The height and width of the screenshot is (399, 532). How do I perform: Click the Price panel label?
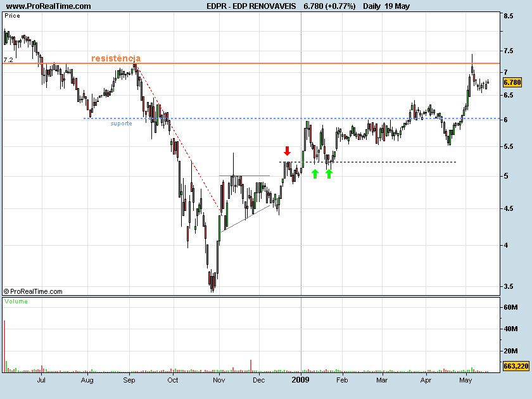pos(12,16)
